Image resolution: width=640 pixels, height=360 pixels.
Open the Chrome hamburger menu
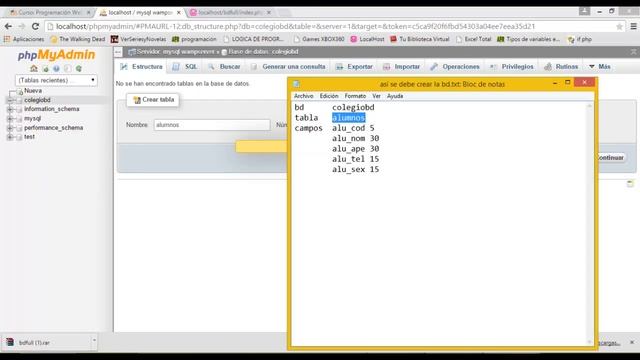(x=633, y=27)
